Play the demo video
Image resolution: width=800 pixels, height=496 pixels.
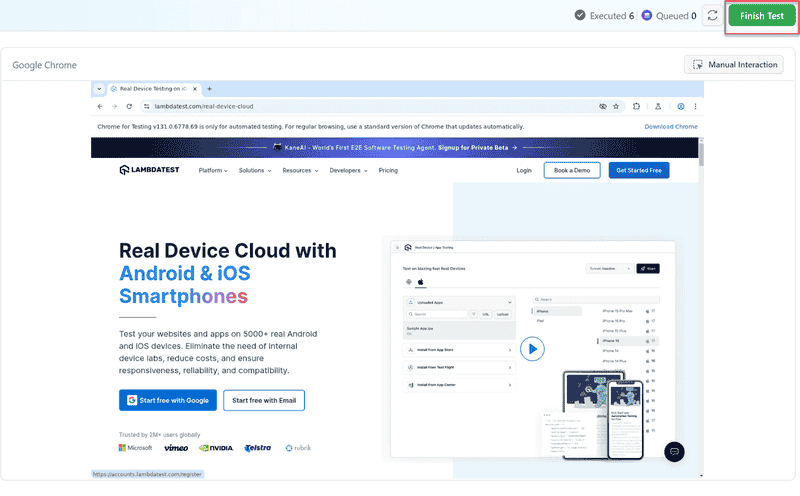[532, 348]
